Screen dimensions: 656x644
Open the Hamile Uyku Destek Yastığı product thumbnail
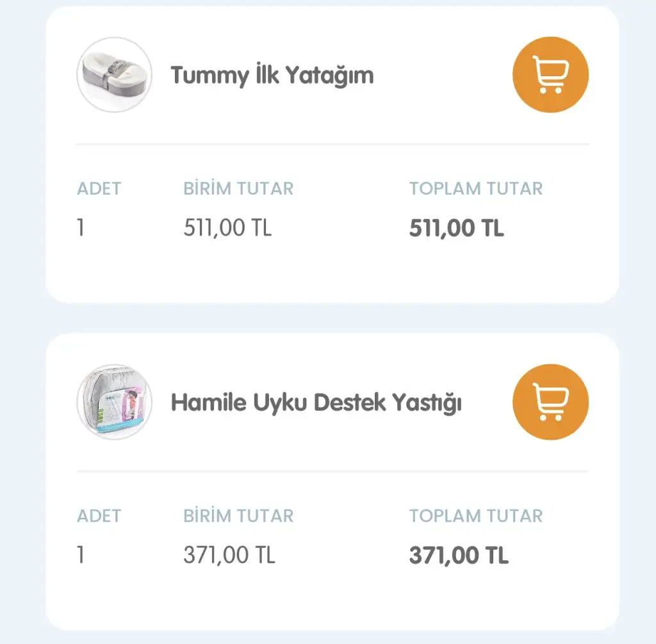[115, 402]
